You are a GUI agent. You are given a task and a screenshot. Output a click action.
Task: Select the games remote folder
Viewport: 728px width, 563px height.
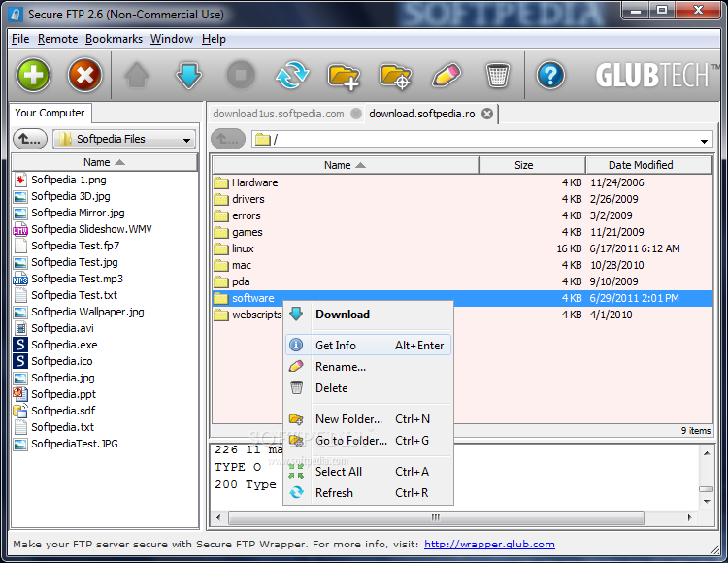(462, 232)
